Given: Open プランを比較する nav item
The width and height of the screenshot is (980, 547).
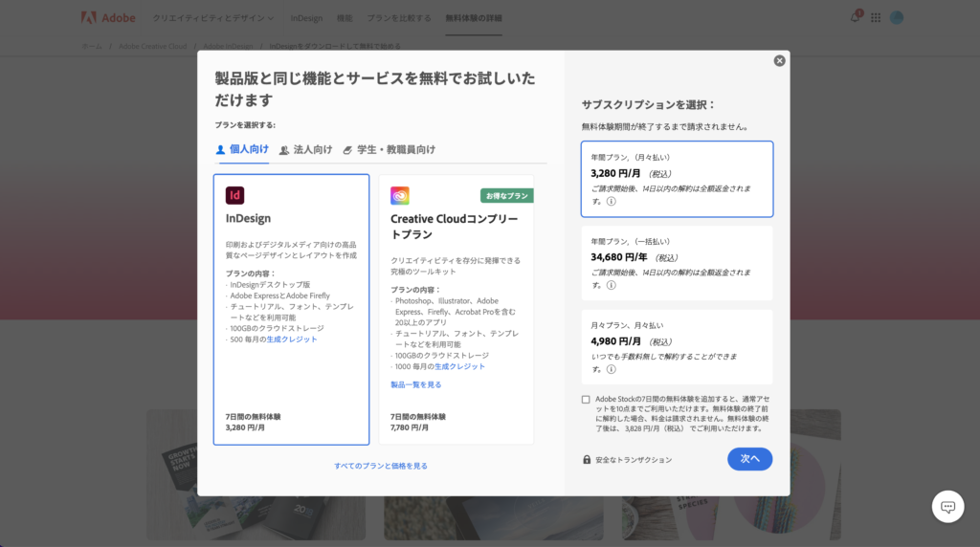Looking at the screenshot, I should [x=399, y=18].
